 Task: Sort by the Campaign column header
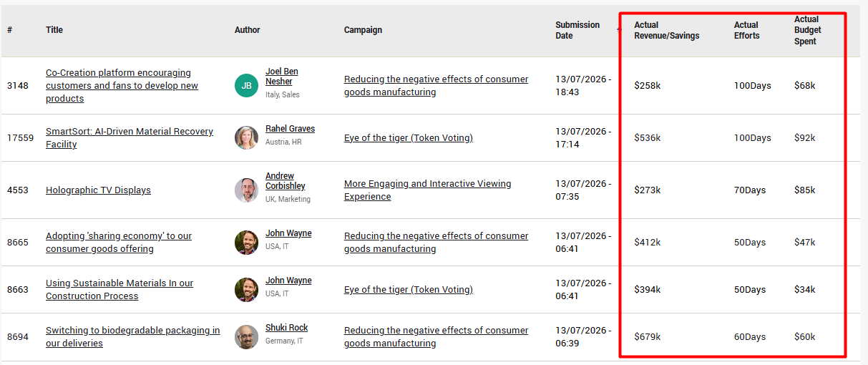point(363,30)
